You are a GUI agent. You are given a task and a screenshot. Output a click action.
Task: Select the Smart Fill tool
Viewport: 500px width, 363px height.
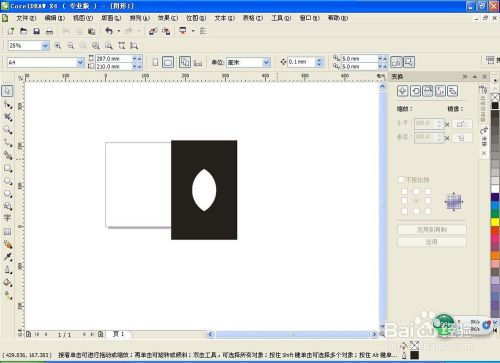click(7, 155)
